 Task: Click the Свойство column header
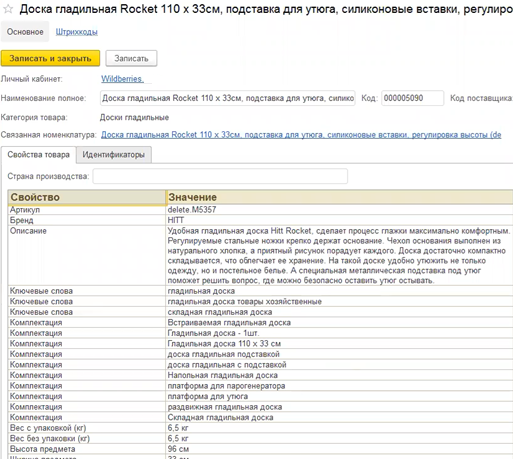point(87,197)
